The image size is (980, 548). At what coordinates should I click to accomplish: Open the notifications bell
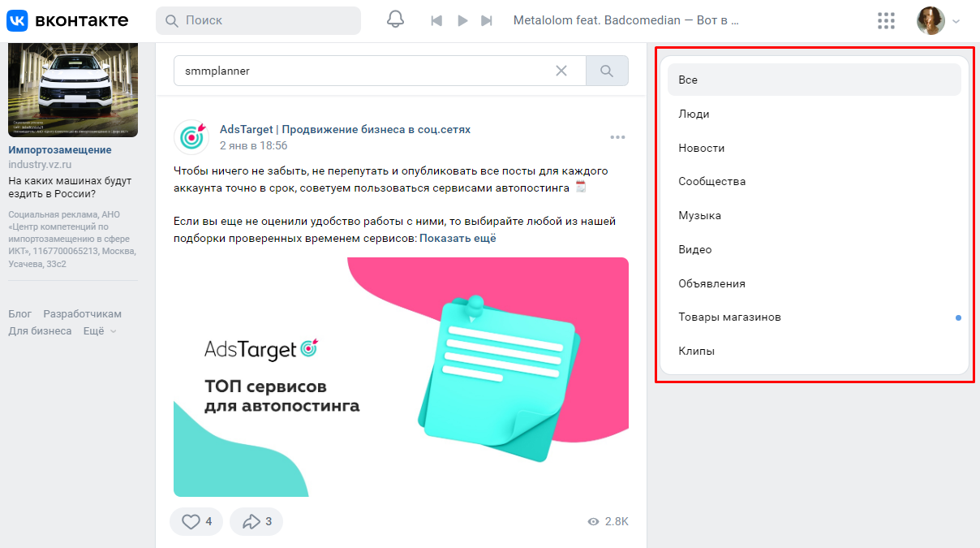(x=395, y=20)
